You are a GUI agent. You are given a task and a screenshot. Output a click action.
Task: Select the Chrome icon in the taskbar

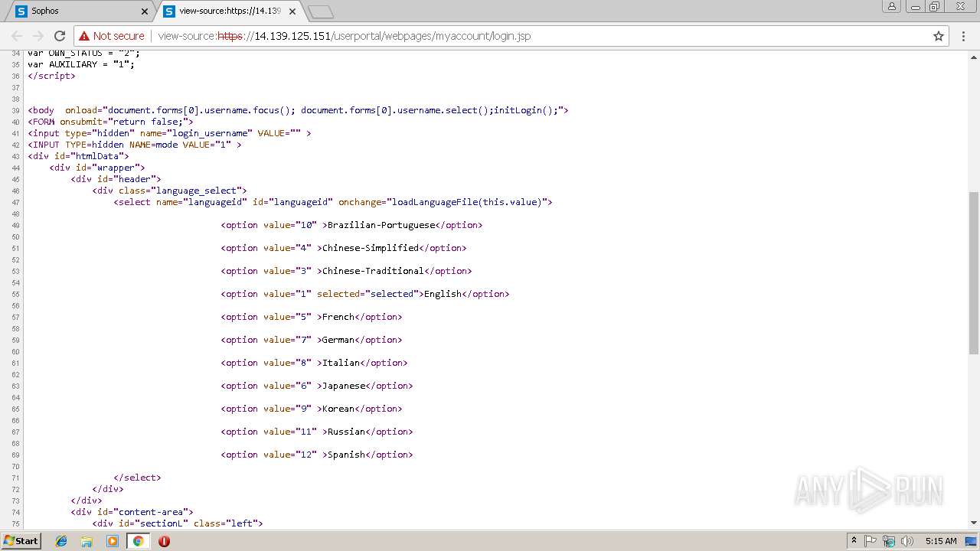tap(138, 541)
